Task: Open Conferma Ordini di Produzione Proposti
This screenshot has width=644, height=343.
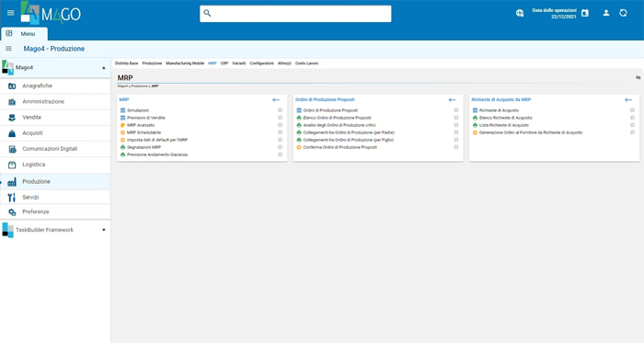Action: point(339,147)
